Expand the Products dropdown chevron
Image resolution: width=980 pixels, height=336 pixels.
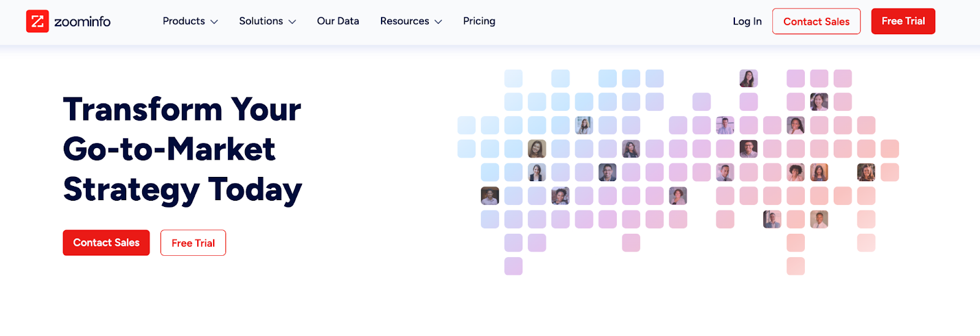pyautogui.click(x=214, y=22)
